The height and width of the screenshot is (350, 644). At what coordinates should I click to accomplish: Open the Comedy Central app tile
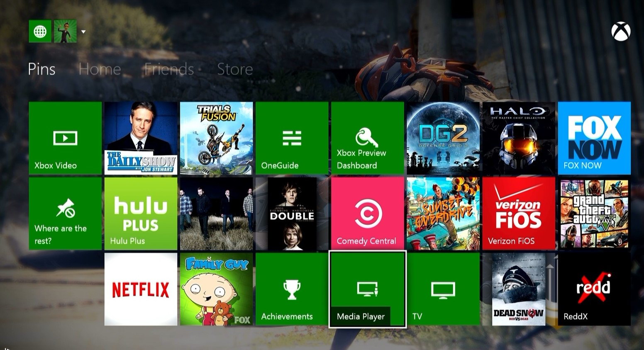[x=367, y=214]
